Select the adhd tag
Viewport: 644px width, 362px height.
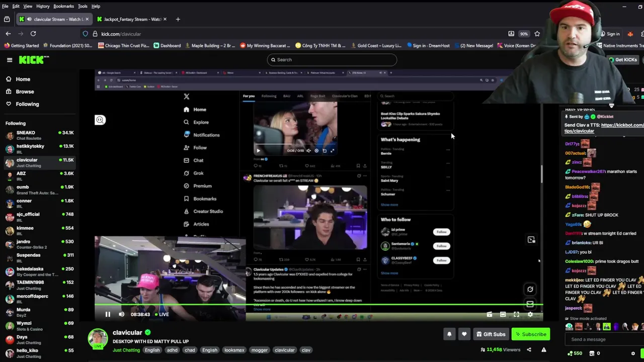pos(172,350)
